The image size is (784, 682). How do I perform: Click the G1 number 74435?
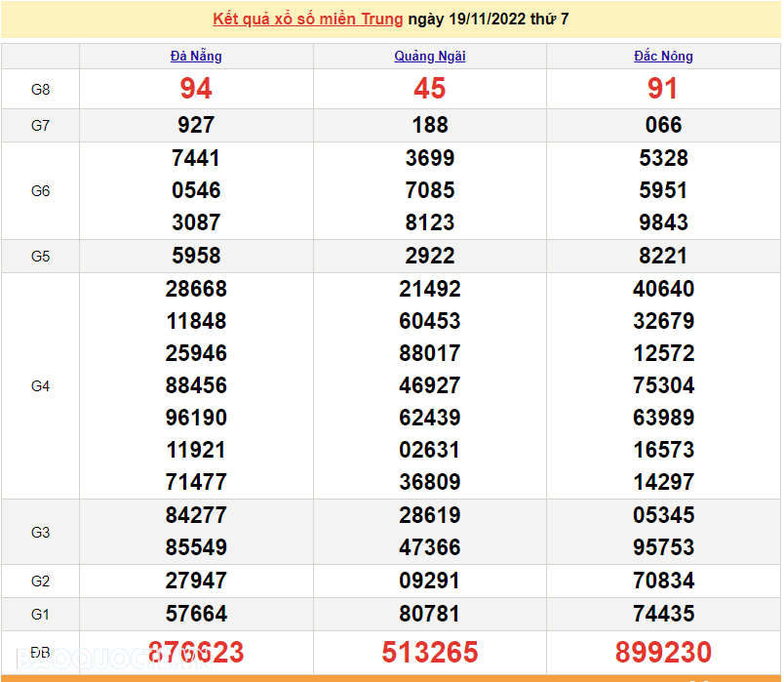point(663,614)
